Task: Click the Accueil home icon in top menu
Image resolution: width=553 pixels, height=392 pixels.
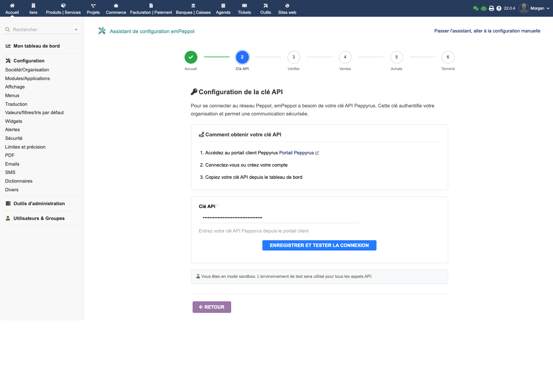Action: [x=12, y=5]
